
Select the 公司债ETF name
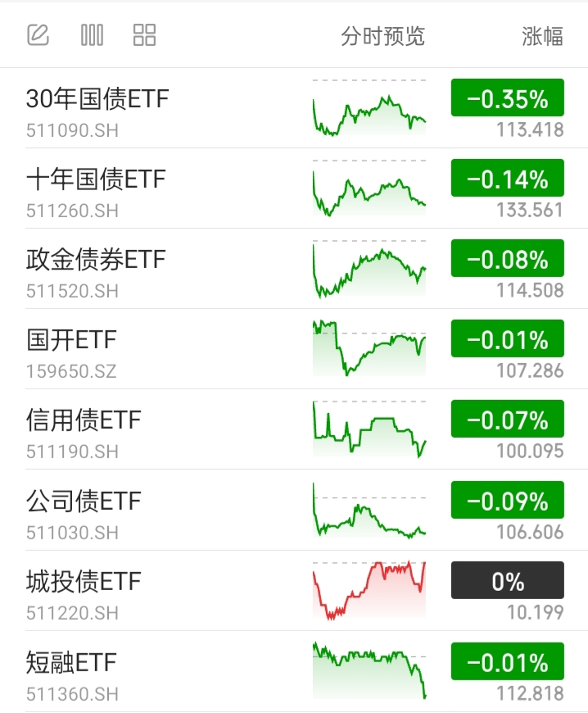coord(84,500)
